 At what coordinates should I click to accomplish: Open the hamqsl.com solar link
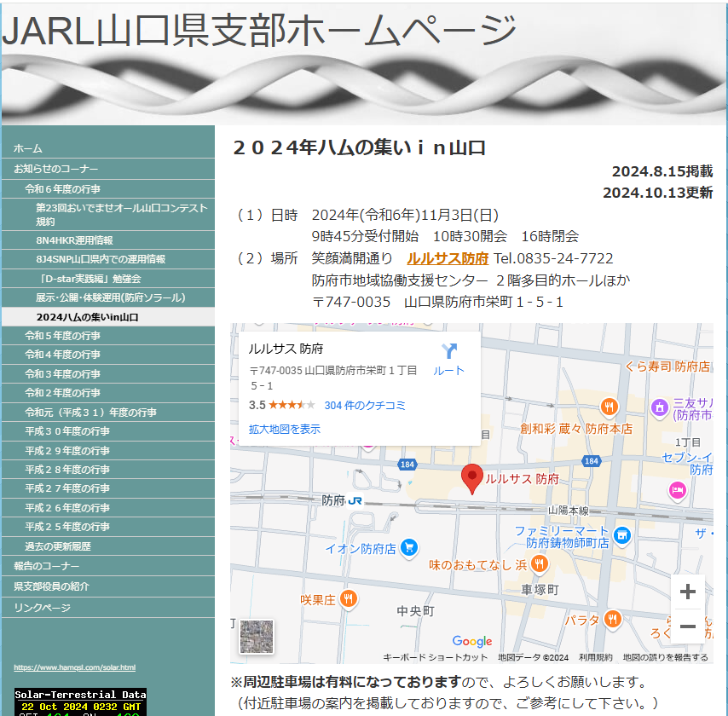coord(75,667)
